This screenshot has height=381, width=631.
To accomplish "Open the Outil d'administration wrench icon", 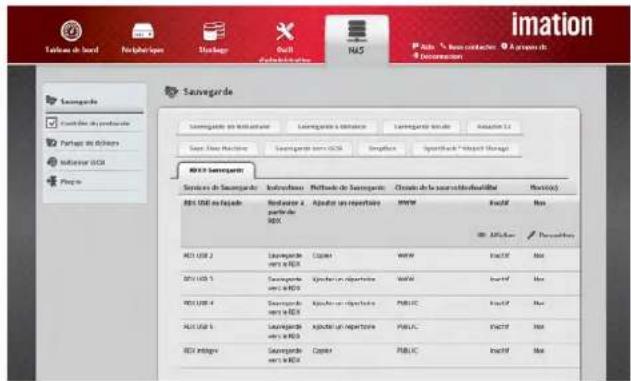I will click(x=285, y=31).
